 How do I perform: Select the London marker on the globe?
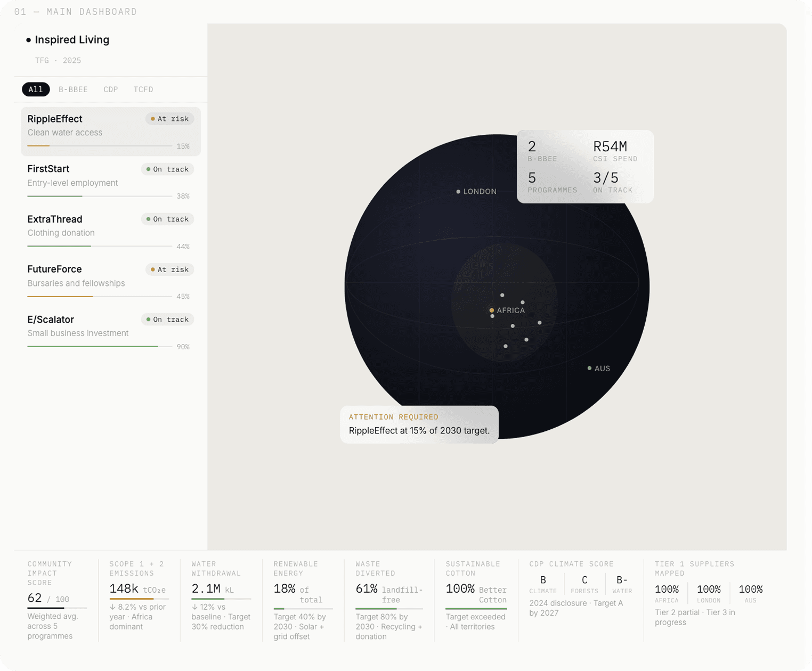458,192
